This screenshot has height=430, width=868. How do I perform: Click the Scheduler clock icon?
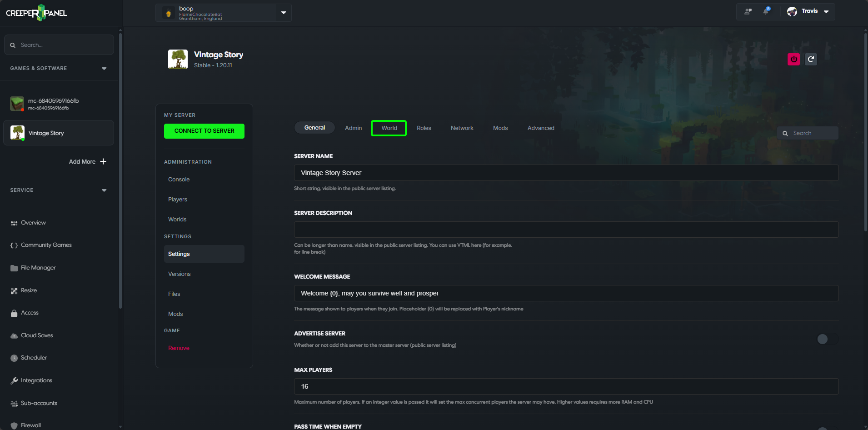(x=14, y=358)
